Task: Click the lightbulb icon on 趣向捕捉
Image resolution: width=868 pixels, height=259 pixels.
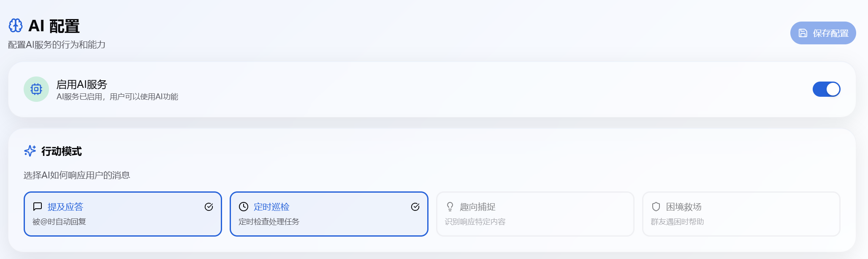Action: (450, 207)
